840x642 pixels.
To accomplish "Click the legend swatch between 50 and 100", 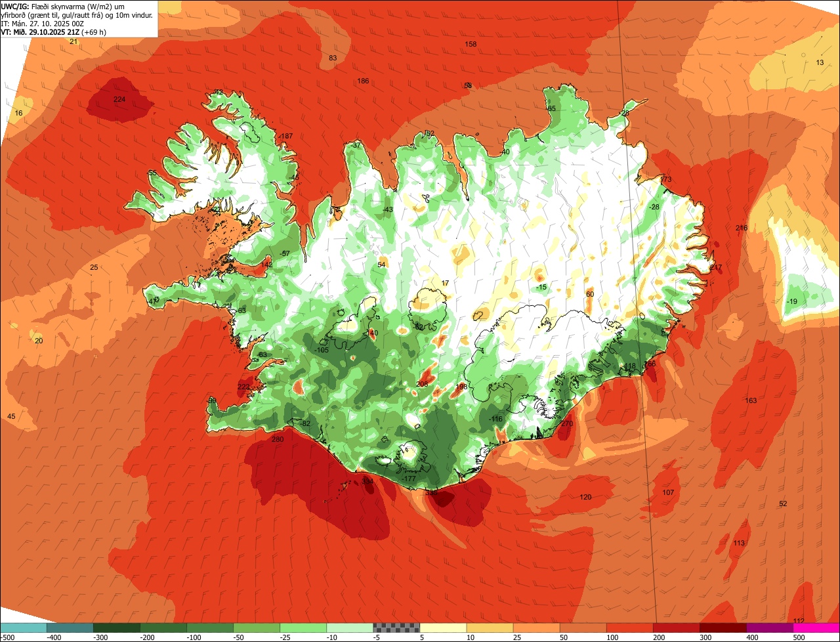I will coord(583,628).
